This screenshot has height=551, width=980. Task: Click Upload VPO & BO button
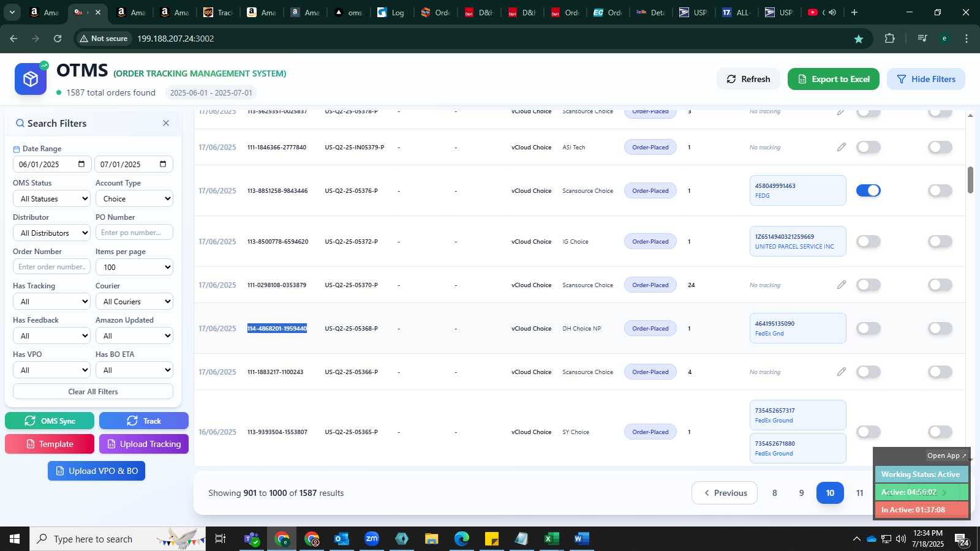97,471
